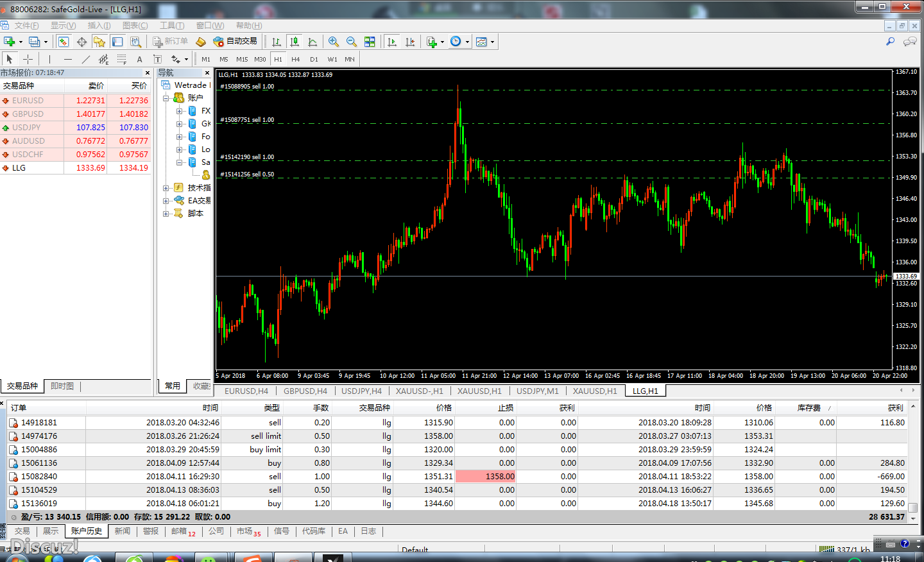This screenshot has height=562, width=924.
Task: Select the equidistant channel tool
Action: tap(103, 59)
